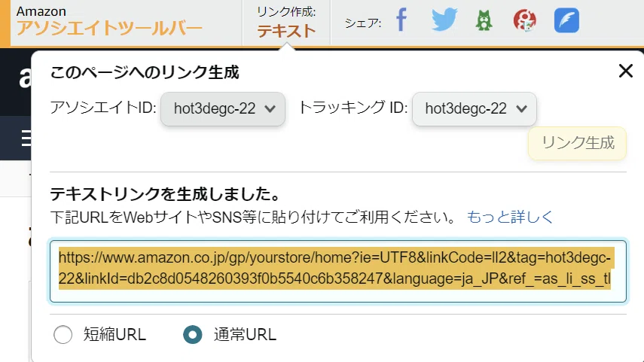644x362 pixels.
Task: Open the もっと詳しく link
Action: (x=510, y=217)
